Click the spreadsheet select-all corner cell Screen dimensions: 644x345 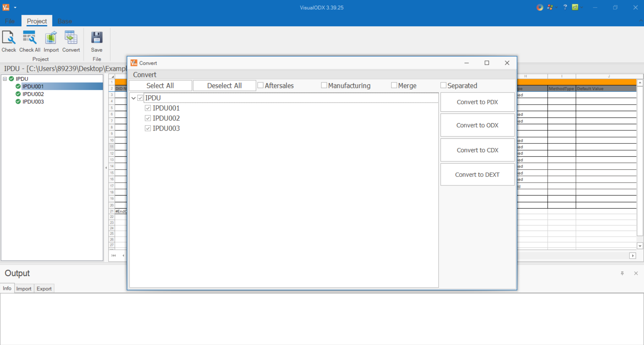[112, 77]
